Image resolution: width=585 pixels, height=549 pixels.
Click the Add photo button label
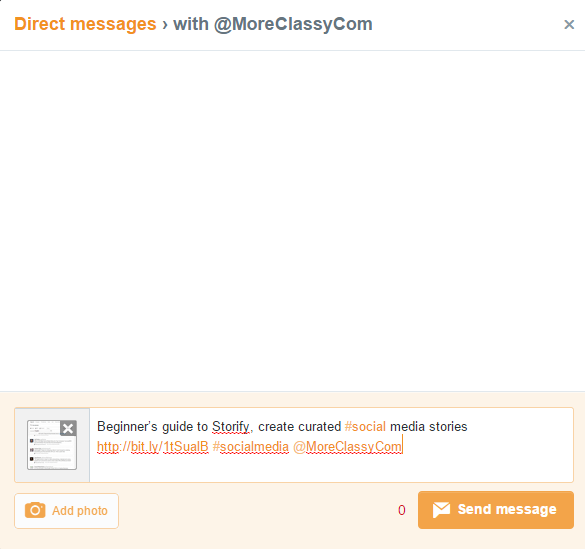[x=80, y=511]
